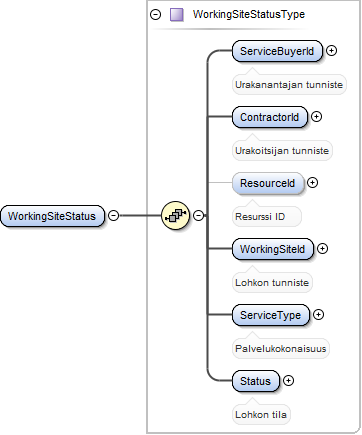Select the ServiceBuyerId element node
The width and height of the screenshot is (362, 435).
[x=277, y=51]
